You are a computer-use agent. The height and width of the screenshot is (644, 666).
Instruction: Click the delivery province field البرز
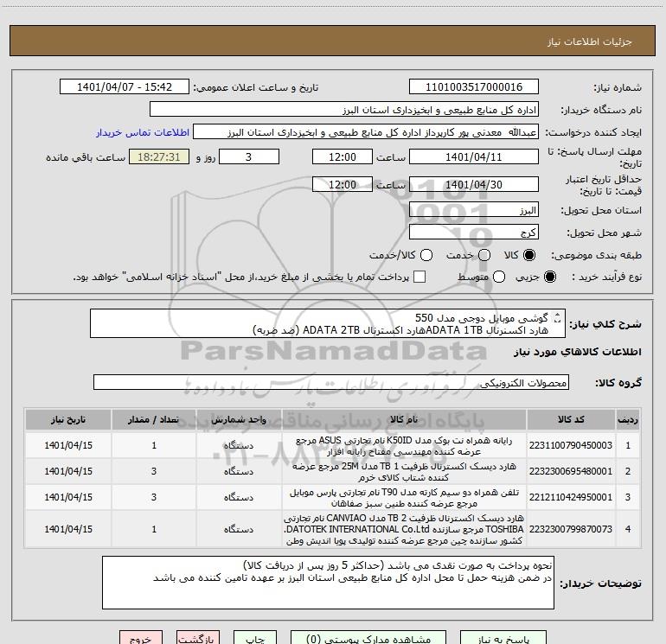tap(474, 210)
